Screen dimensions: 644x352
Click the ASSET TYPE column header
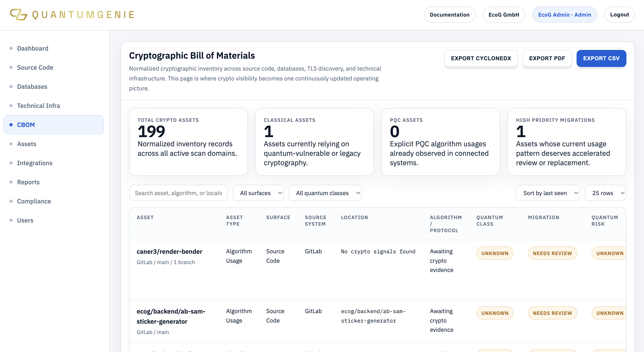(235, 221)
